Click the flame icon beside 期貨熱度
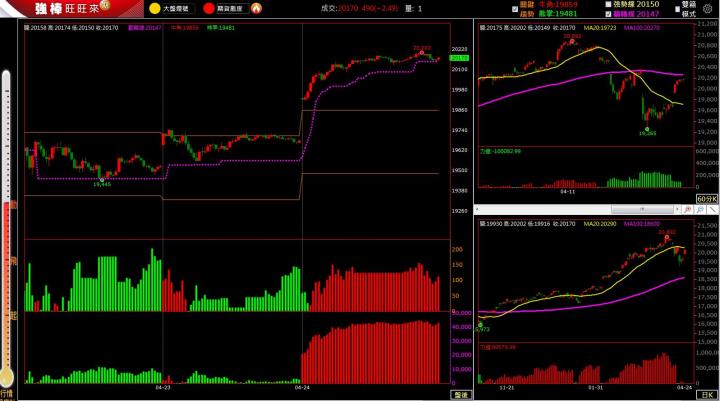 pyautogui.click(x=256, y=8)
